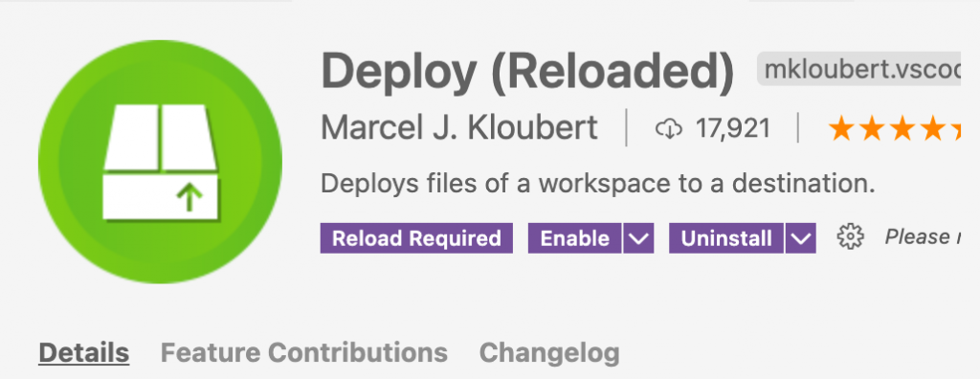Click the Reload Required button
The width and height of the screenshot is (980, 379).
tap(416, 238)
